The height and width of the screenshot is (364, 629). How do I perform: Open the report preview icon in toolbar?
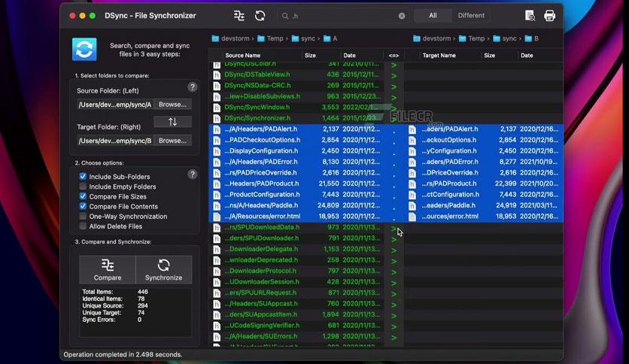[530, 16]
